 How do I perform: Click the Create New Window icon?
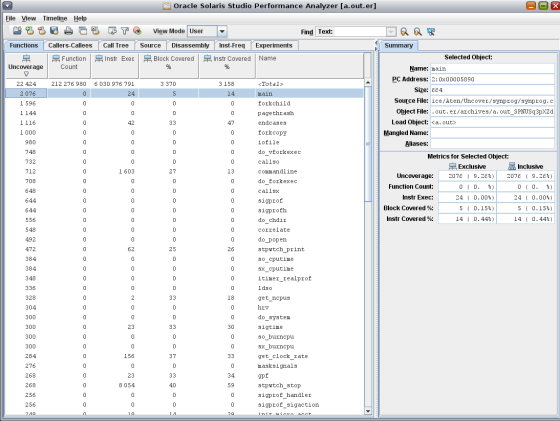pyautogui.click(x=83, y=31)
